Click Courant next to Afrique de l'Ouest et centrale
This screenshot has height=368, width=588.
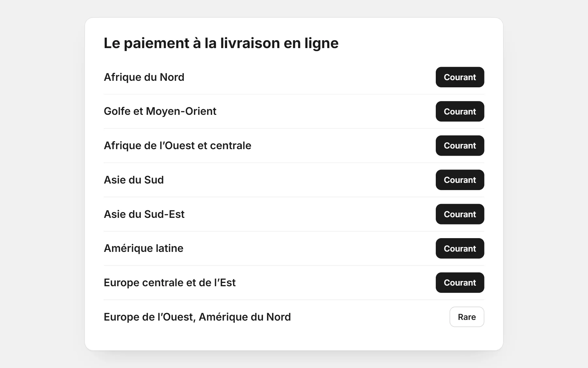460,146
